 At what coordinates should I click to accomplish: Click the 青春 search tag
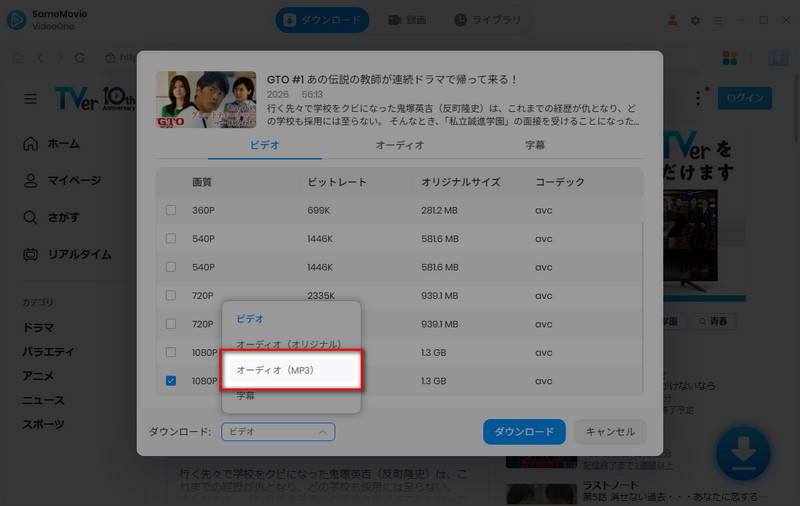[713, 321]
